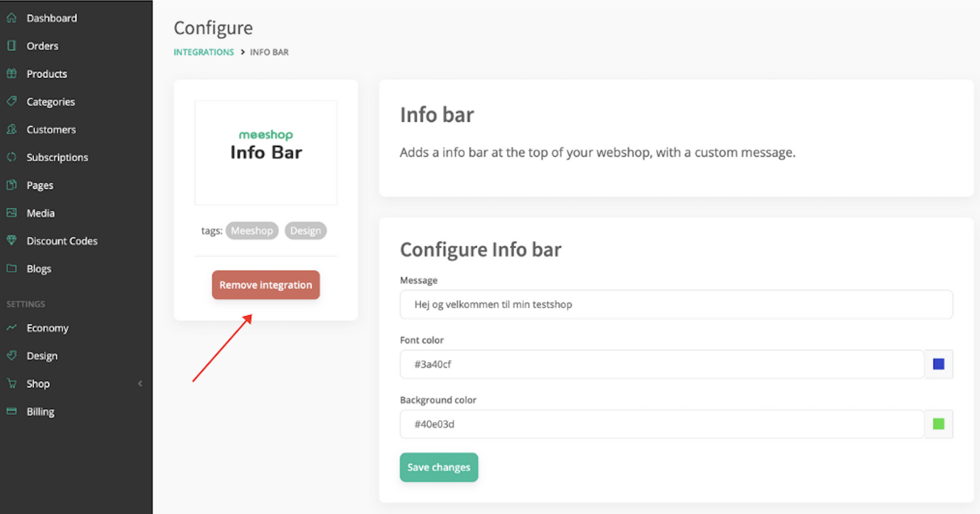Viewport: 980px width, 514px height.
Task: Click the Categories tag icon
Action: (x=12, y=101)
